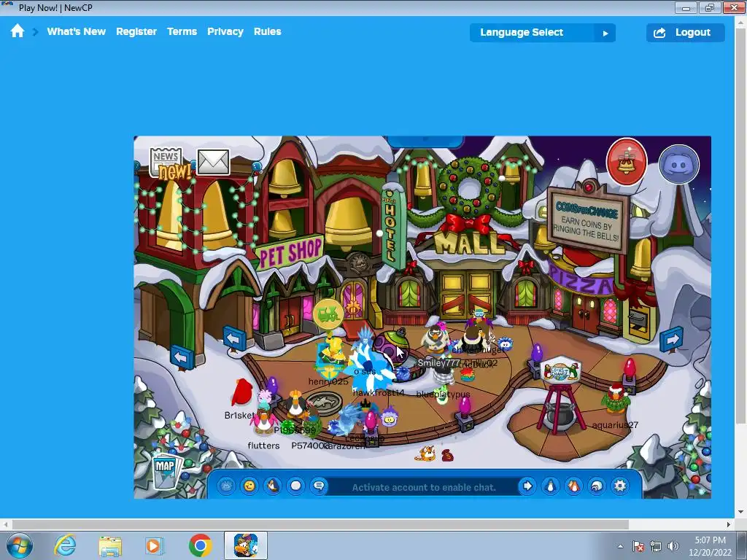
Task: Click the home icon in navigation
Action: click(x=18, y=31)
